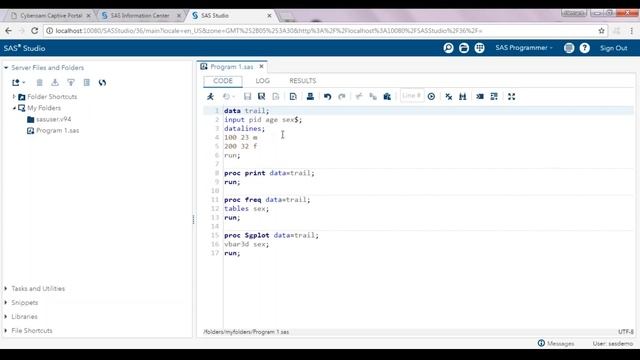Click the Search icon in SAS Studio header
Viewport: 640px width, 360px height.
coord(449,48)
